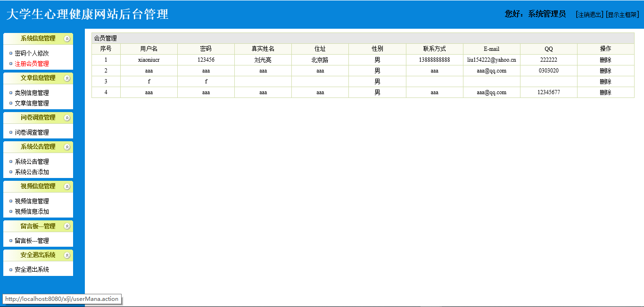Select the name cell 刘光亮
This screenshot has height=307, width=644.
263,60
